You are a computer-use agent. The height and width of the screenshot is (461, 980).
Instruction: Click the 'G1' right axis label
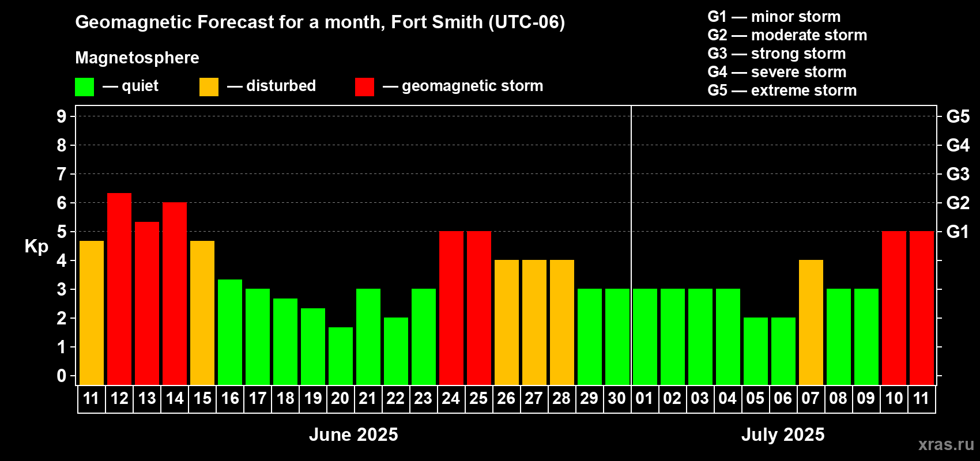tap(958, 232)
